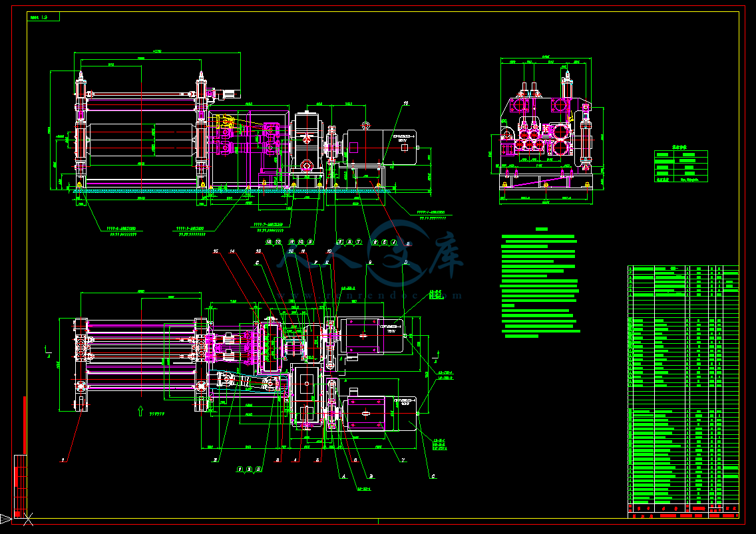Viewport: 756px width, 534px height.
Task: Select section label "D" above the plan-view motor
Action: [406, 262]
